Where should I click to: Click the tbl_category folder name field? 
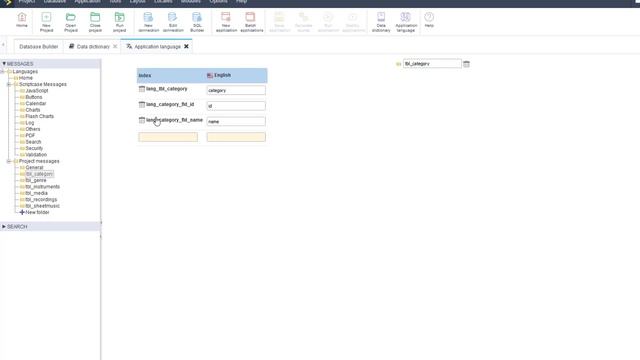tap(432, 64)
